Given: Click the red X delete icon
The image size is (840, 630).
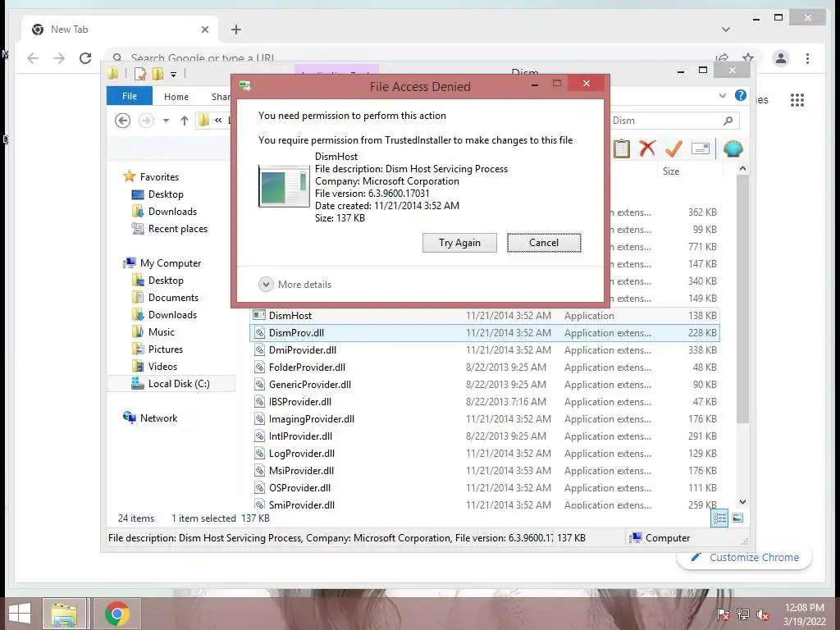Looking at the screenshot, I should pyautogui.click(x=647, y=148).
